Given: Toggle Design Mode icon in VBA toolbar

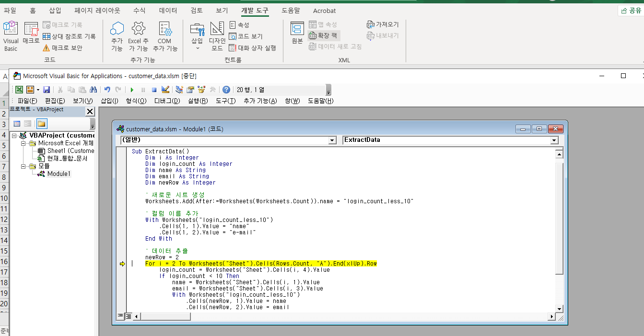Looking at the screenshot, I should [x=165, y=90].
